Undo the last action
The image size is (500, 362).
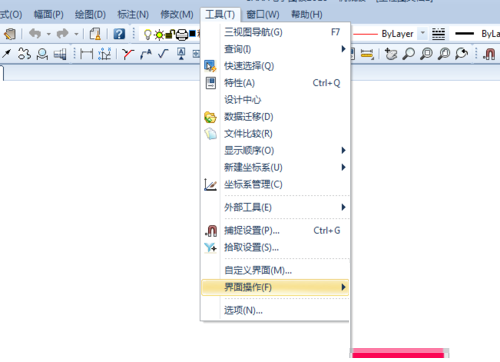[x=35, y=34]
